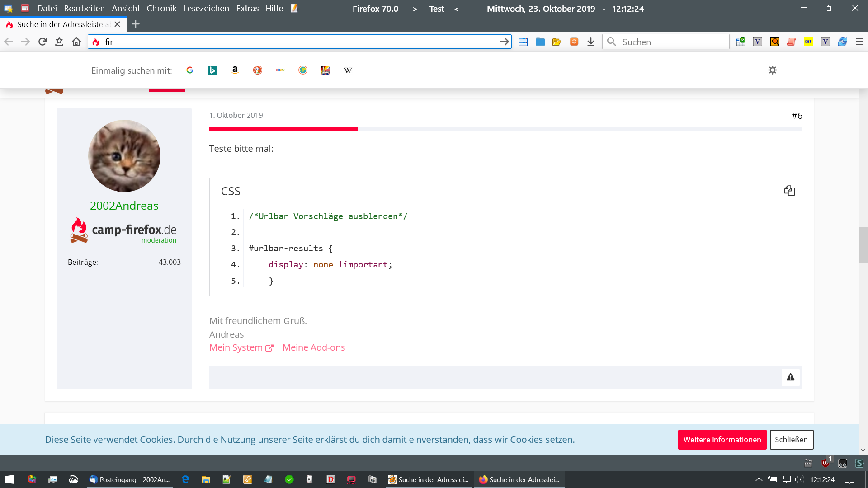This screenshot has height=488, width=868.
Task: Select Amazon one-off search engine
Action: [x=235, y=70]
